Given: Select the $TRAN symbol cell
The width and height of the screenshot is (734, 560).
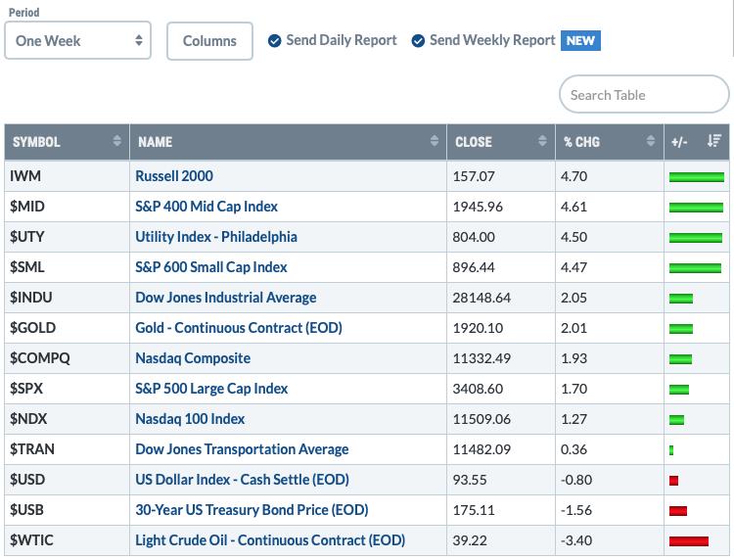Looking at the screenshot, I should 67,449.
